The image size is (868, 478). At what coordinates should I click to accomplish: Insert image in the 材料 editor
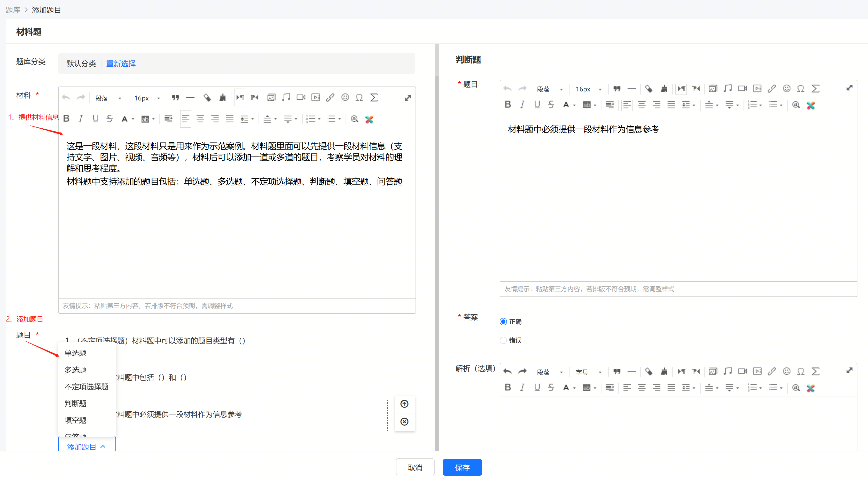[271, 98]
